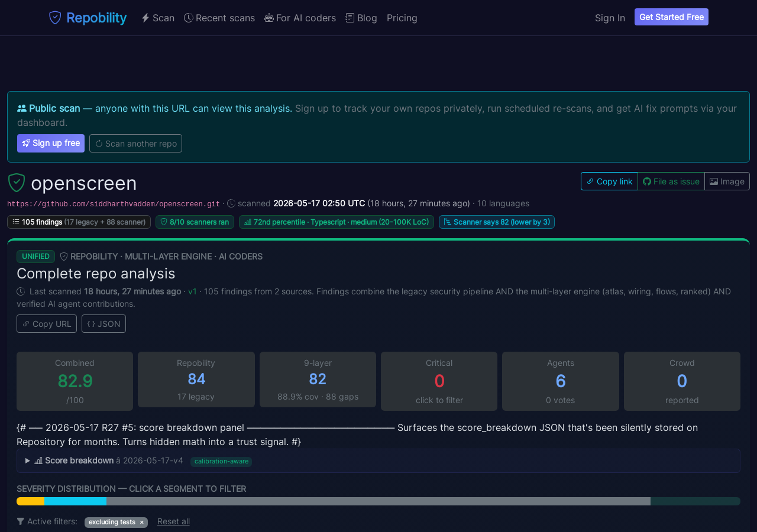This screenshot has width=757, height=532.
Task: Click the Copy URL button
Action: point(47,324)
